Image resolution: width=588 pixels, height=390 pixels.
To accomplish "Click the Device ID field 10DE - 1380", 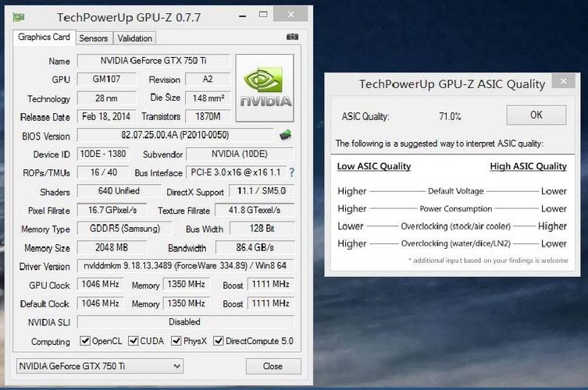I will pyautogui.click(x=103, y=154).
